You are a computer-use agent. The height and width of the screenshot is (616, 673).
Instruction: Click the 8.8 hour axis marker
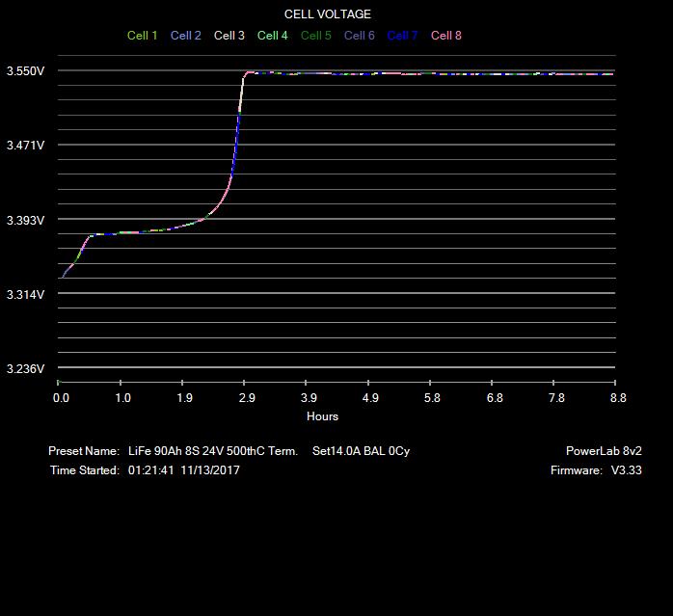click(618, 397)
